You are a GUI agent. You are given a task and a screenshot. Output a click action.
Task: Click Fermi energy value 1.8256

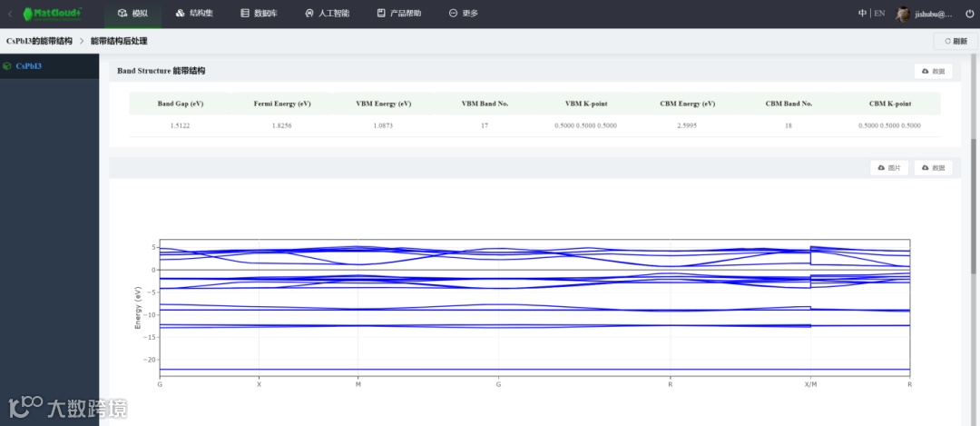point(281,125)
